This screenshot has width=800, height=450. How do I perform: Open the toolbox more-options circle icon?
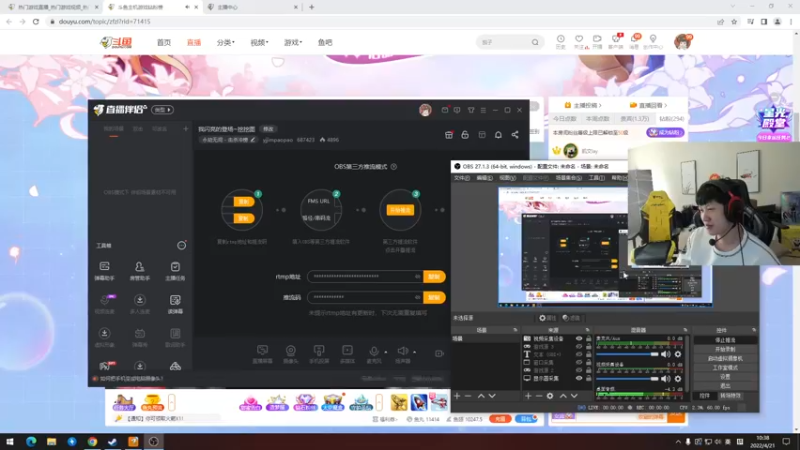181,245
